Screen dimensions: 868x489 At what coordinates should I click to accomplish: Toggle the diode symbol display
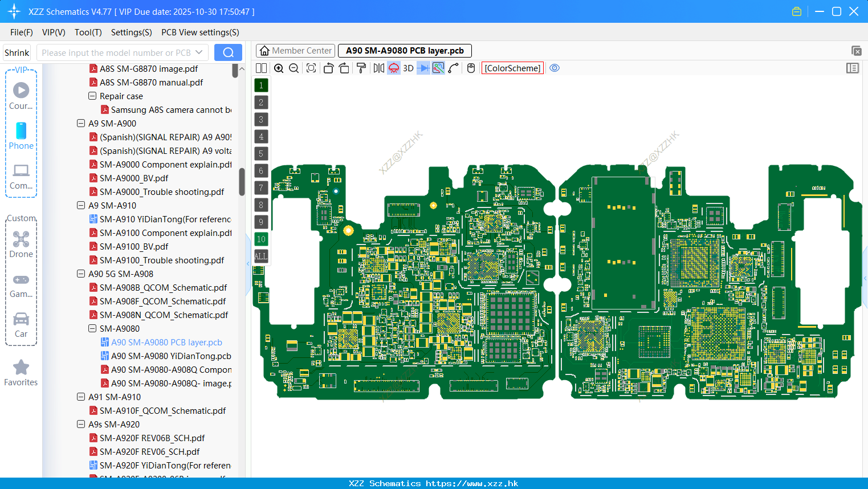tap(423, 68)
